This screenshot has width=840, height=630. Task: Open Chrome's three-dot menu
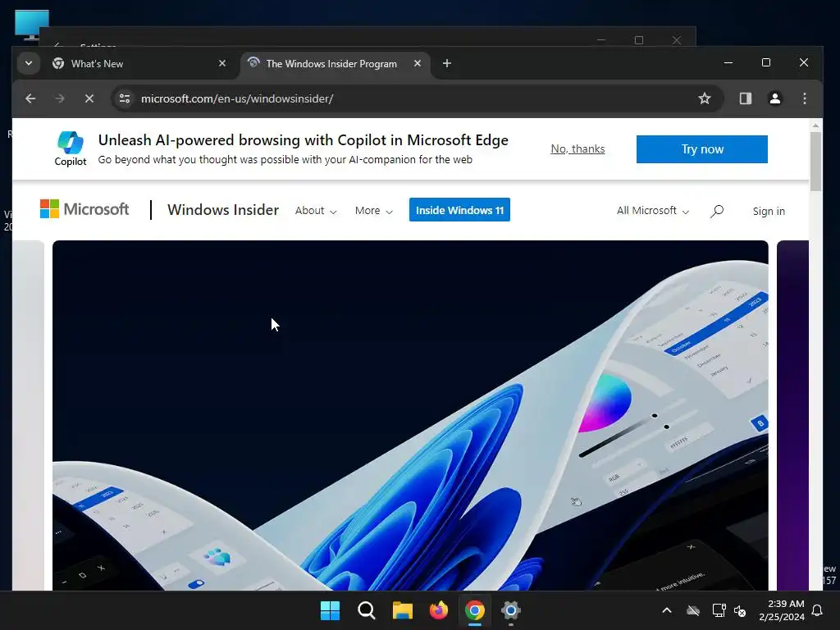point(805,98)
